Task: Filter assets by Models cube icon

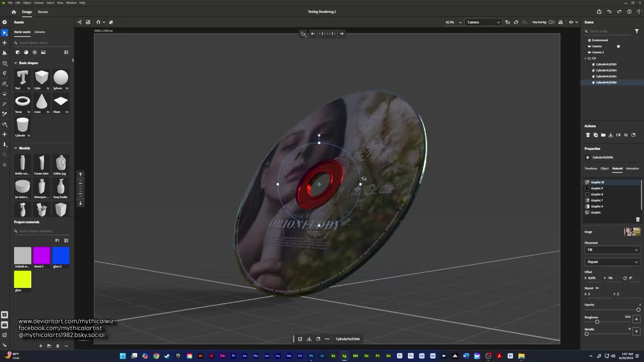Action: point(17,52)
